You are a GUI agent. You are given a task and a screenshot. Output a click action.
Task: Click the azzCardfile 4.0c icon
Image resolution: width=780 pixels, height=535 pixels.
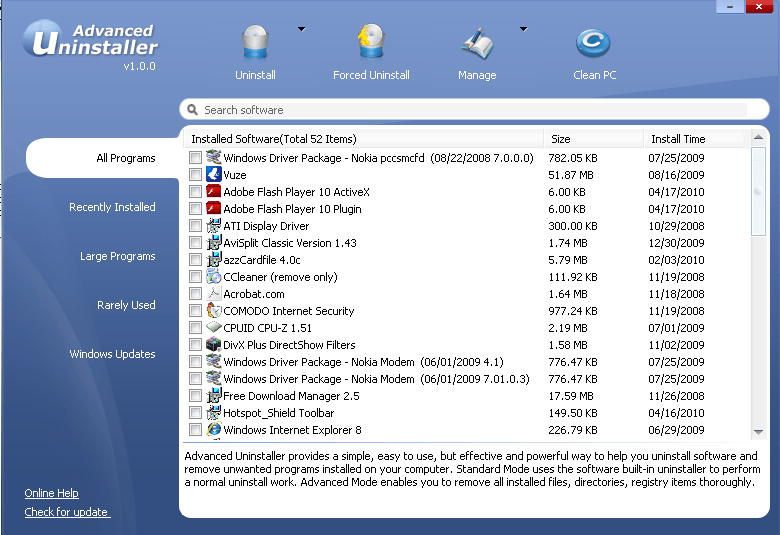[x=214, y=259]
